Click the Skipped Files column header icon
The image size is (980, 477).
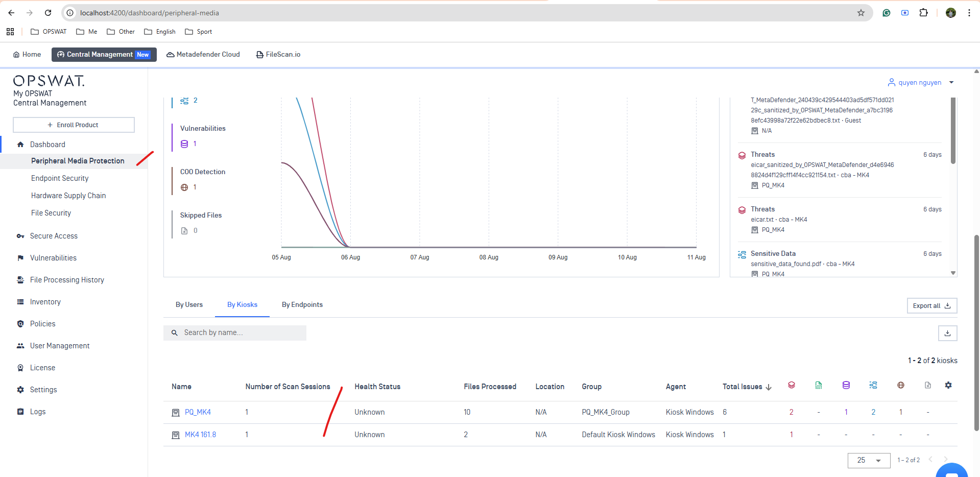pos(928,385)
